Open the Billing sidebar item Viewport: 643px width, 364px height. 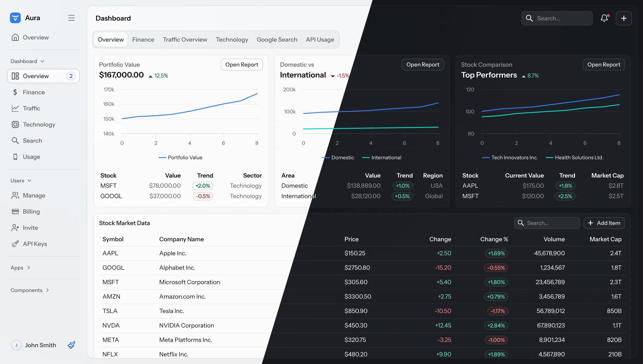[31, 212]
